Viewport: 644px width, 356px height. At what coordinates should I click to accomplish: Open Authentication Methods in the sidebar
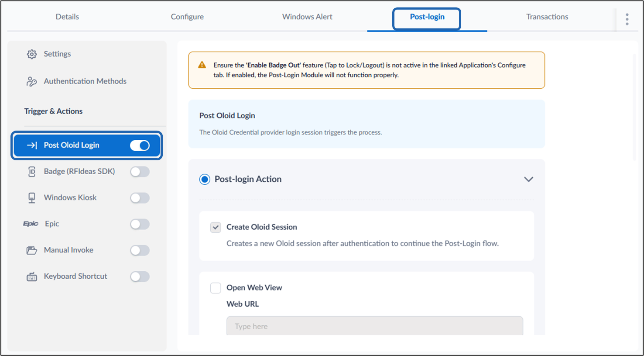pyautogui.click(x=85, y=81)
